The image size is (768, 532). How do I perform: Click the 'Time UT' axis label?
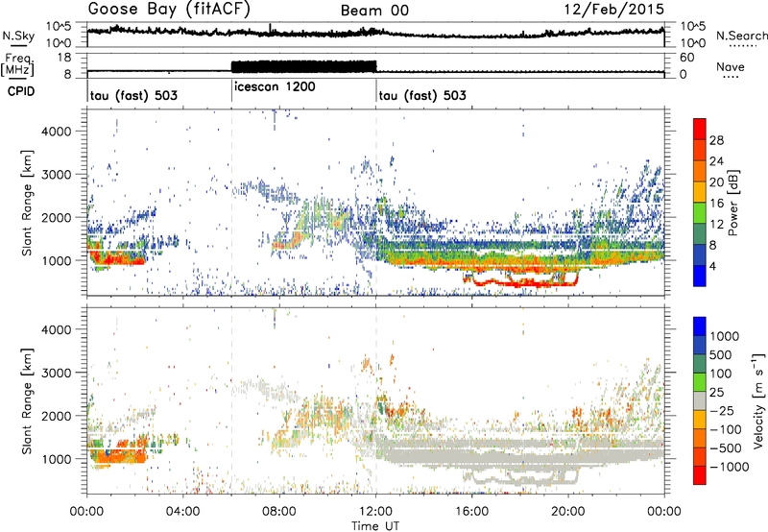tap(375, 526)
